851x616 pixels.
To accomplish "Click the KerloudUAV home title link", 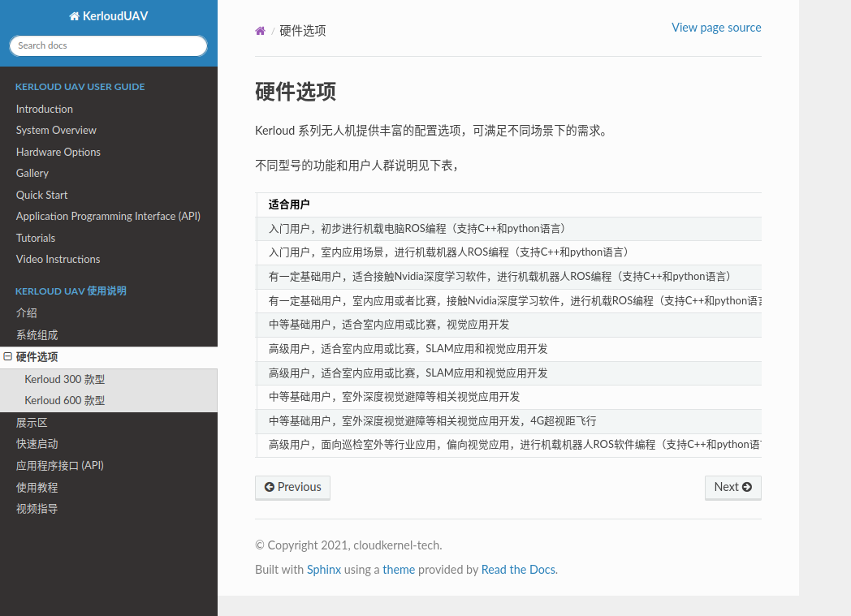I will coord(109,16).
